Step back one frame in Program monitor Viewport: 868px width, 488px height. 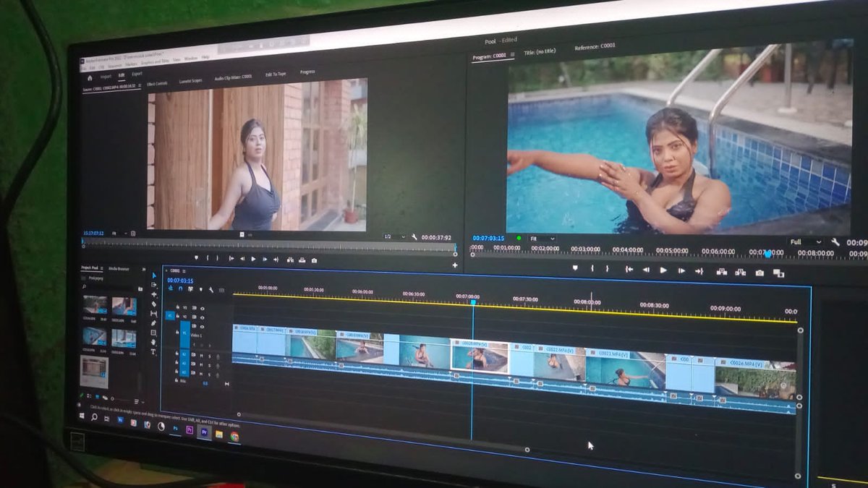[x=646, y=270]
